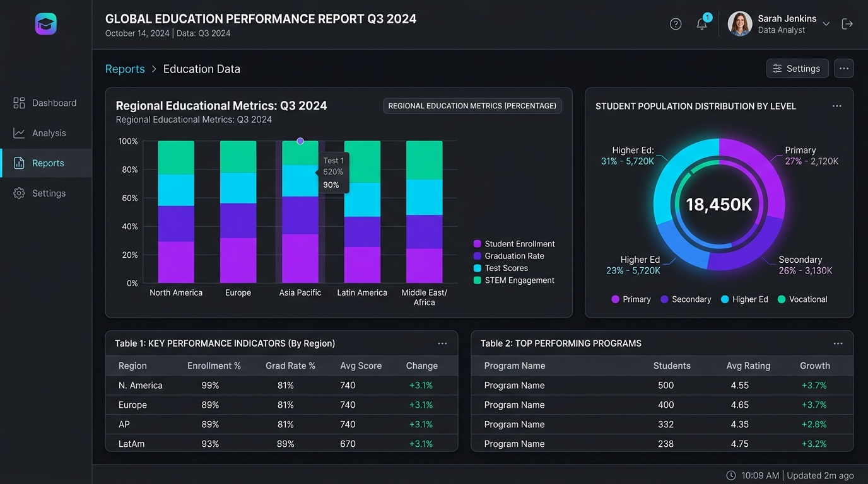The width and height of the screenshot is (868, 484).
Task: Select Reports in the sidebar
Action: 45,163
